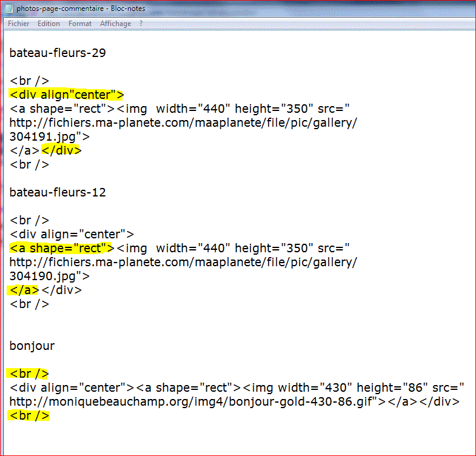Click the highlighted div align"center" tag
Image resolution: width=476 pixels, height=456 pixels.
pyautogui.click(x=66, y=95)
